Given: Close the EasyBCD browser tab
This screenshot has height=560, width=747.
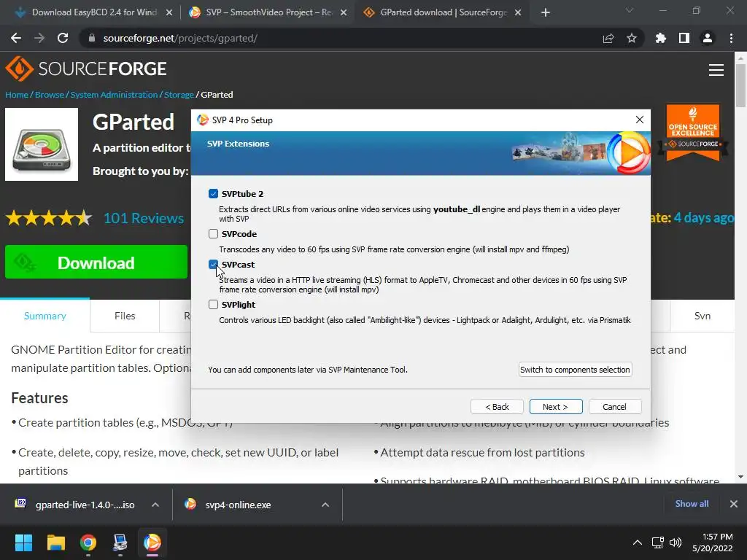Looking at the screenshot, I should pyautogui.click(x=169, y=12).
